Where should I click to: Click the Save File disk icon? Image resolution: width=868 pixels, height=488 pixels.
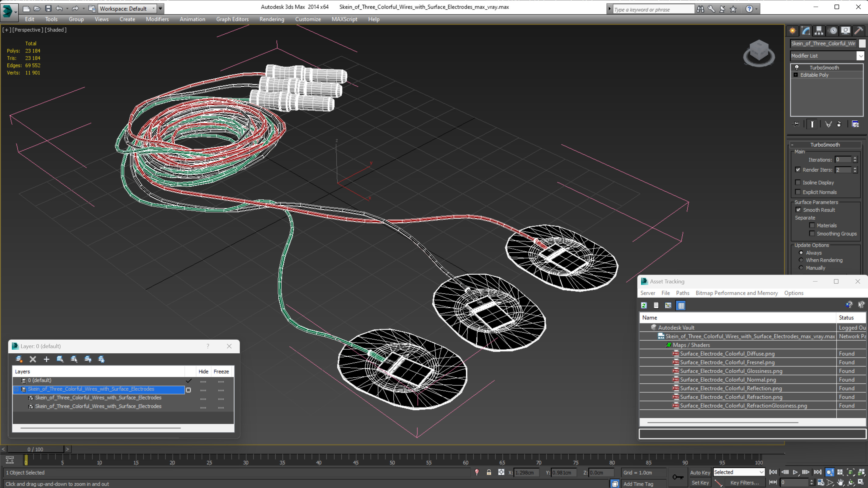point(48,9)
